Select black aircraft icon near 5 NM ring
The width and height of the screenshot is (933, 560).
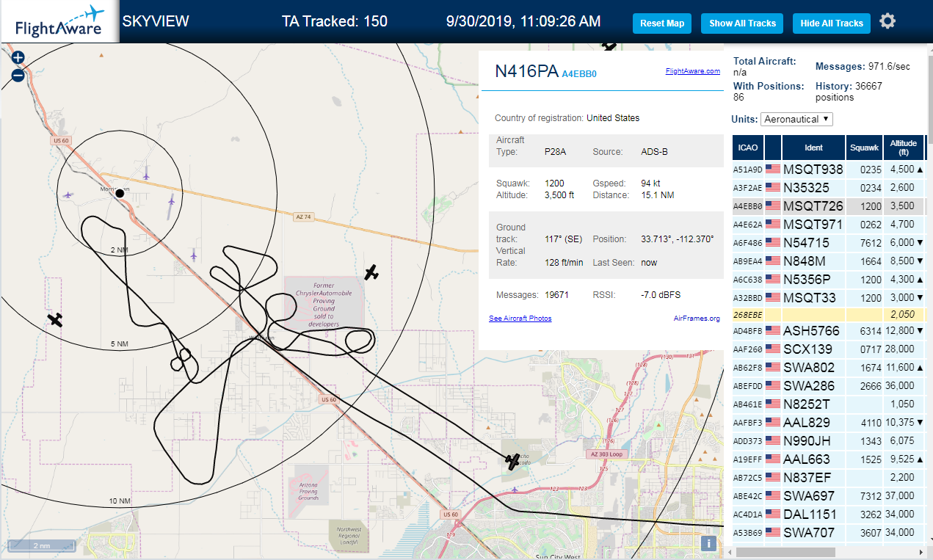(x=55, y=319)
